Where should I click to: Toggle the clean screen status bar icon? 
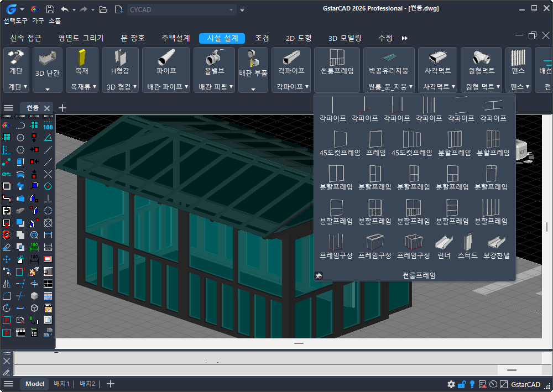click(504, 384)
